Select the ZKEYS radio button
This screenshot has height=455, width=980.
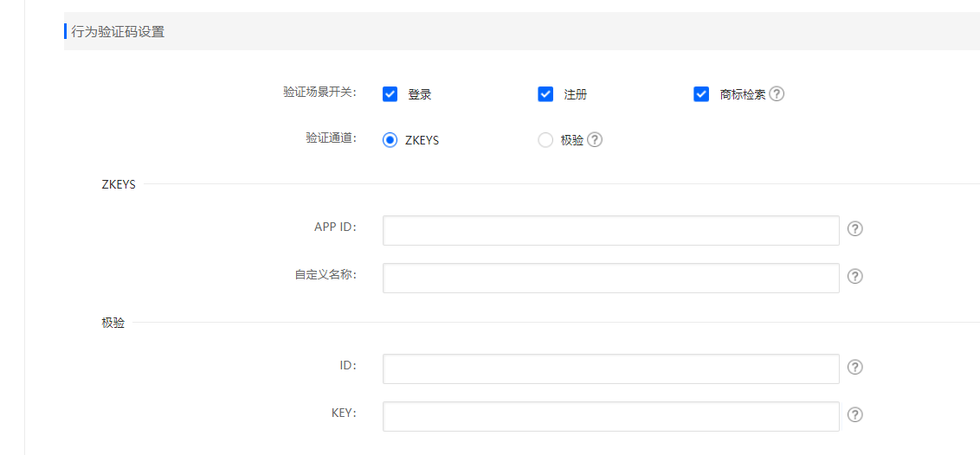click(390, 140)
